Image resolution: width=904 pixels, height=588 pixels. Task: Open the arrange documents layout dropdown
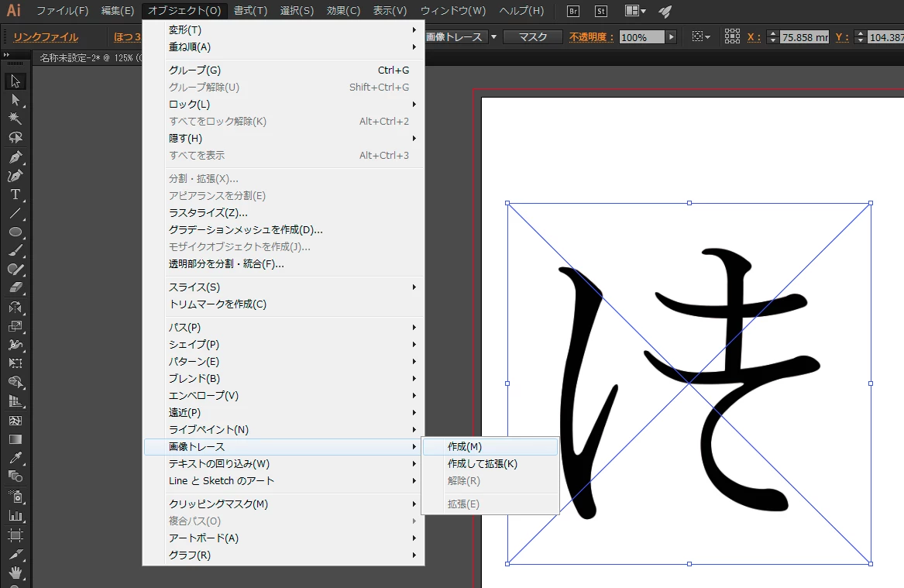coord(635,11)
